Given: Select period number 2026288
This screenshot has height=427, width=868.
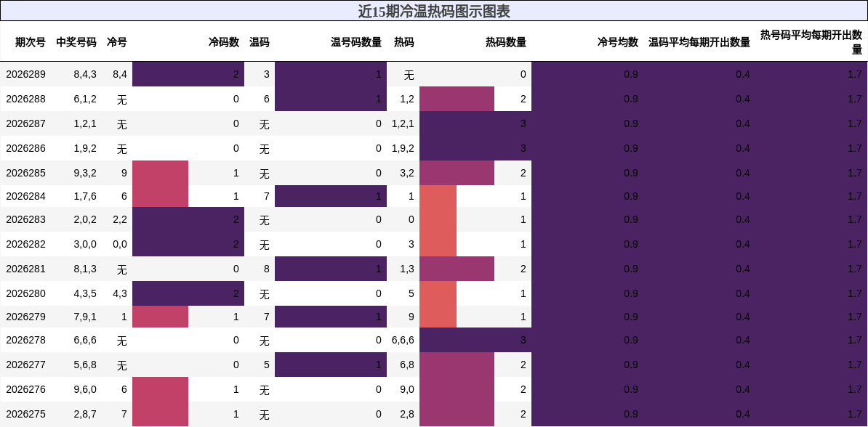Looking at the screenshot, I should point(25,99).
